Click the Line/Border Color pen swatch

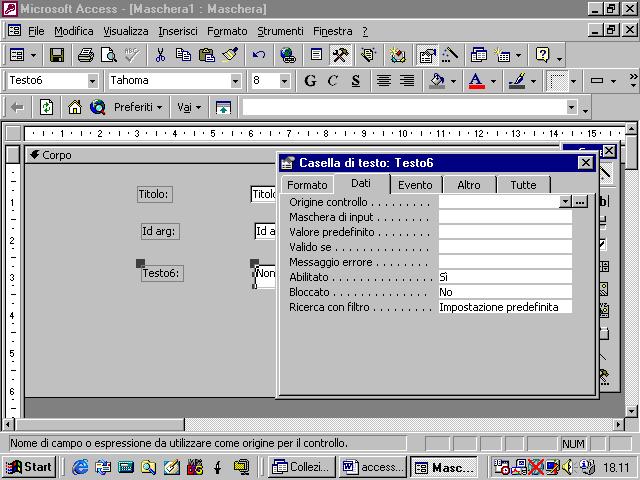point(517,81)
